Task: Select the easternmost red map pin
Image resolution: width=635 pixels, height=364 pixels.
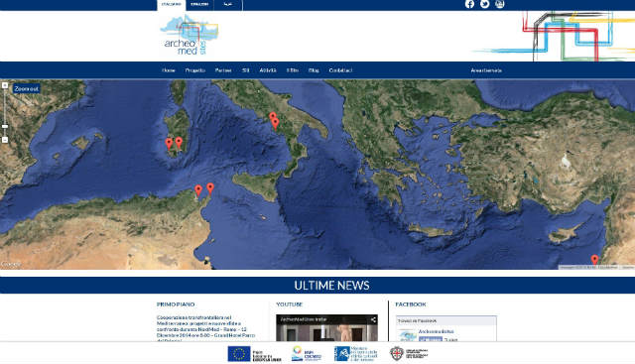Action: click(x=594, y=259)
